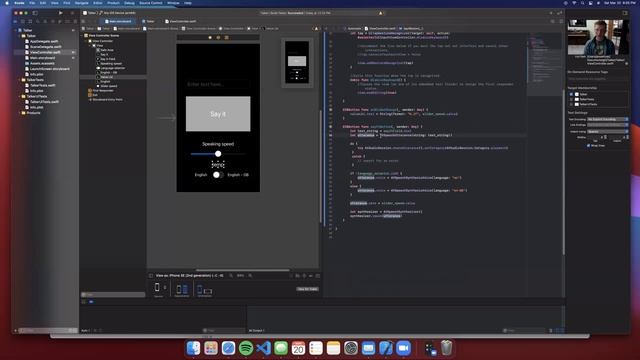The image size is (640, 360).
Task: Show the Report navigator icon
Action: click(x=75, y=22)
